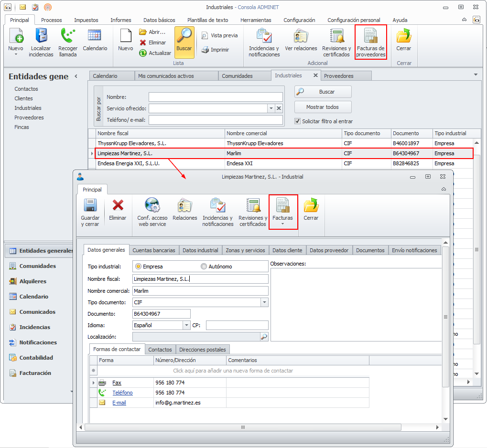Screen dimensions: 487x448
Task: Open Vista previa
Action: 219,35
